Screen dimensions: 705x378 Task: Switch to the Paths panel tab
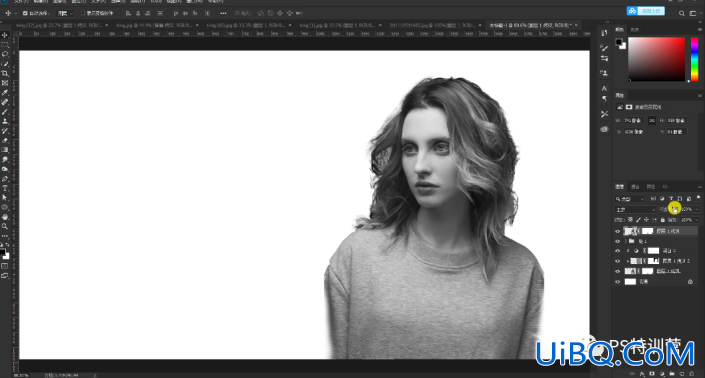click(x=651, y=187)
